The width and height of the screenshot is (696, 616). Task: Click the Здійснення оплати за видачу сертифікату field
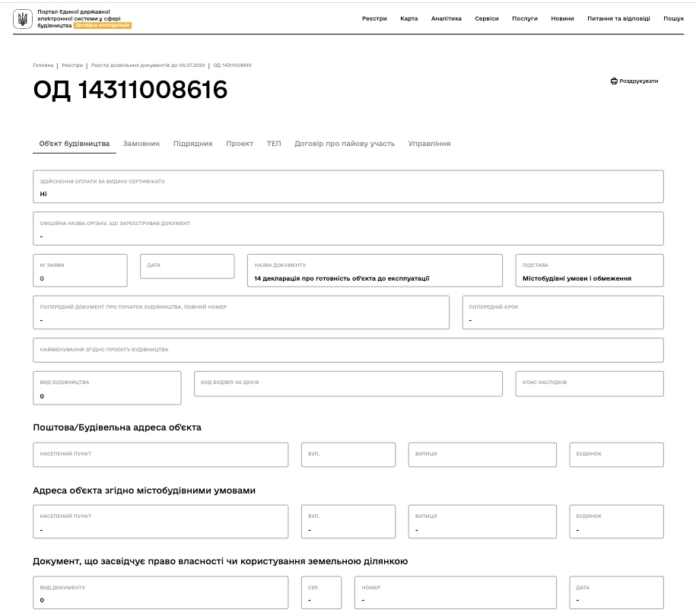click(348, 186)
